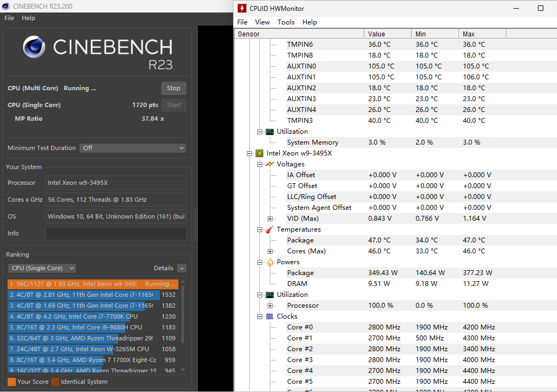Viewport: 557px width, 392px height.
Task: Stop the running Multi Core test
Action: click(174, 88)
